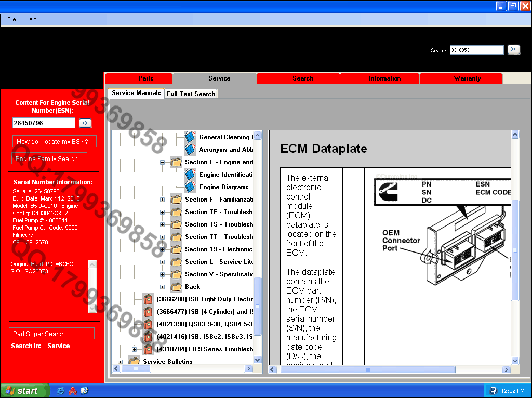
Task: Open Internet Explorer from quick launch
Action: pyautogui.click(x=61, y=391)
